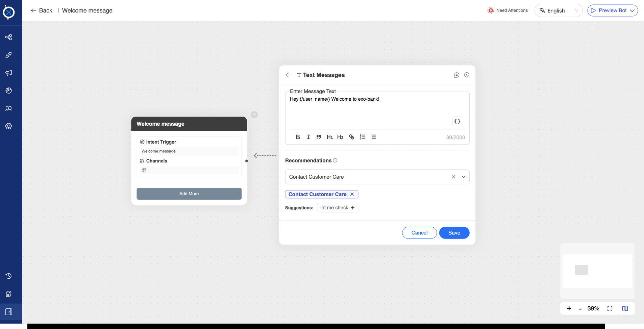This screenshot has height=329, width=644.
Task: Insert a hyperlink in message
Action: (352, 137)
